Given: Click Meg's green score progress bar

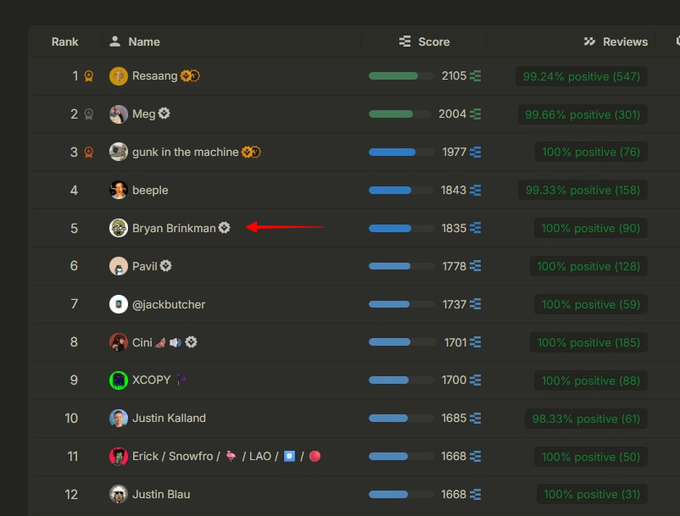Looking at the screenshot, I should tap(401, 114).
